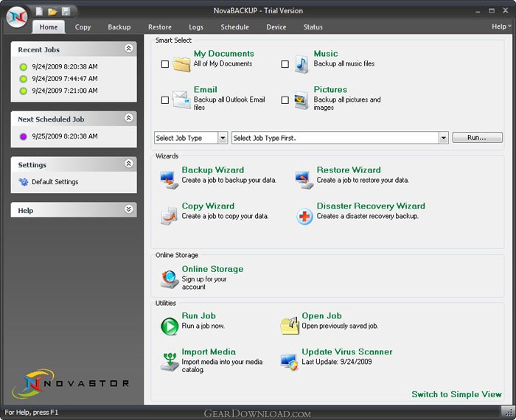This screenshot has height=420, width=516.
Task: Open the Disaster Recovery Wizard link
Action: [371, 206]
